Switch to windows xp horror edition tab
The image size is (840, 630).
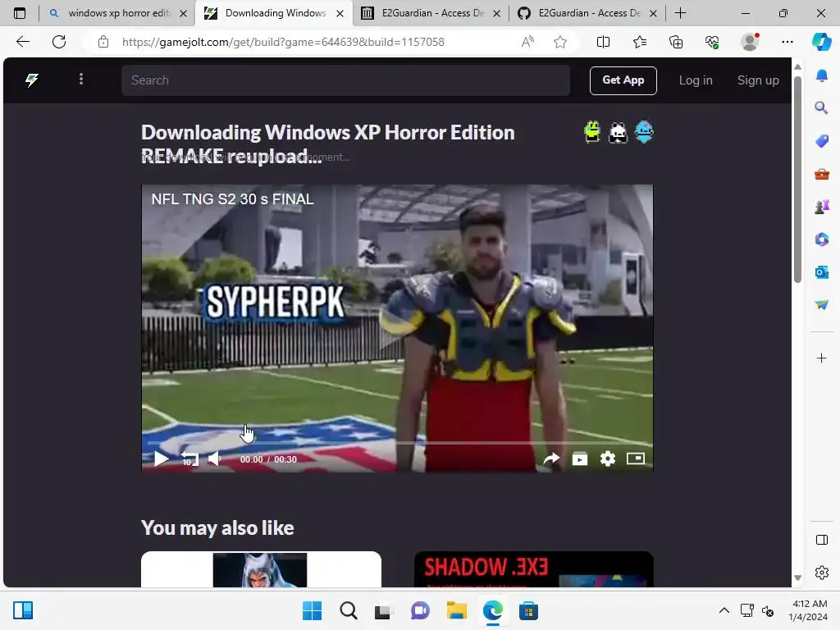click(118, 13)
